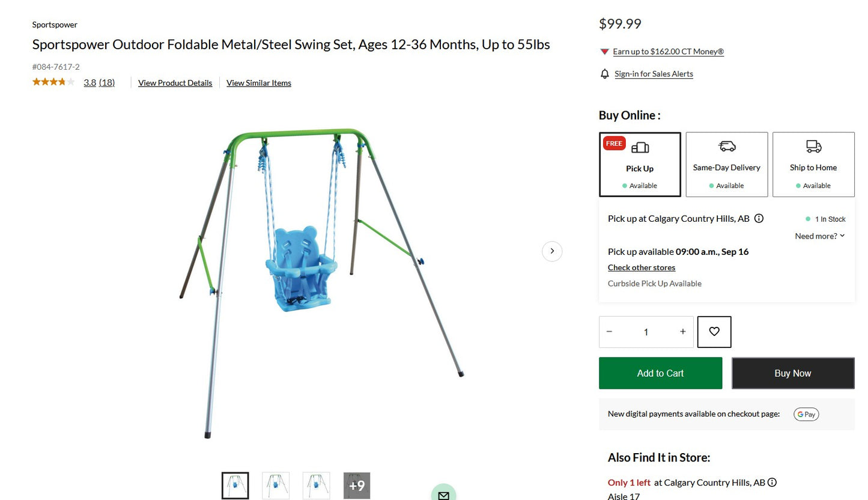Click the info icon next to Aisle availability

point(772,482)
